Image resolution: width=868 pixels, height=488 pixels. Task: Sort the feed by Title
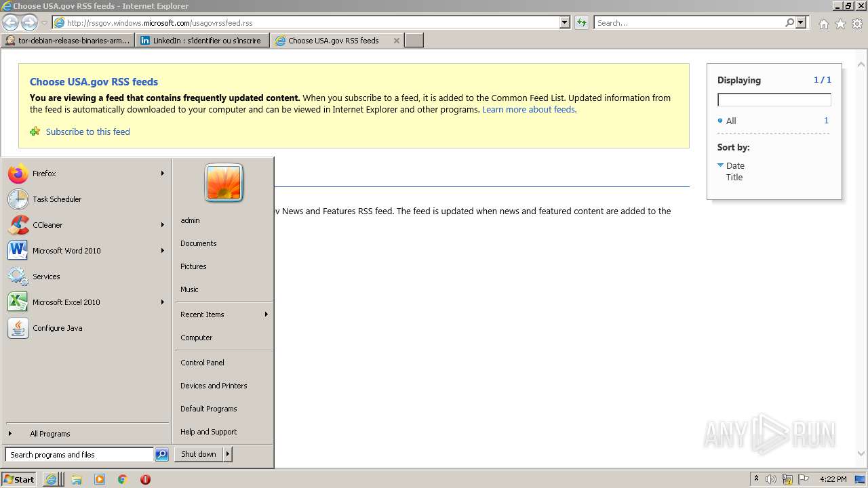pyautogui.click(x=734, y=177)
